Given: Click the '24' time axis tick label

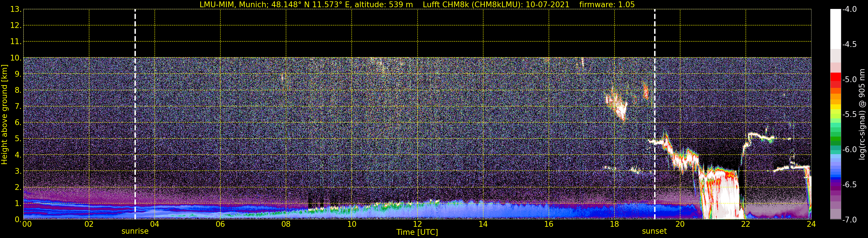Looking at the screenshot, I should [811, 224].
